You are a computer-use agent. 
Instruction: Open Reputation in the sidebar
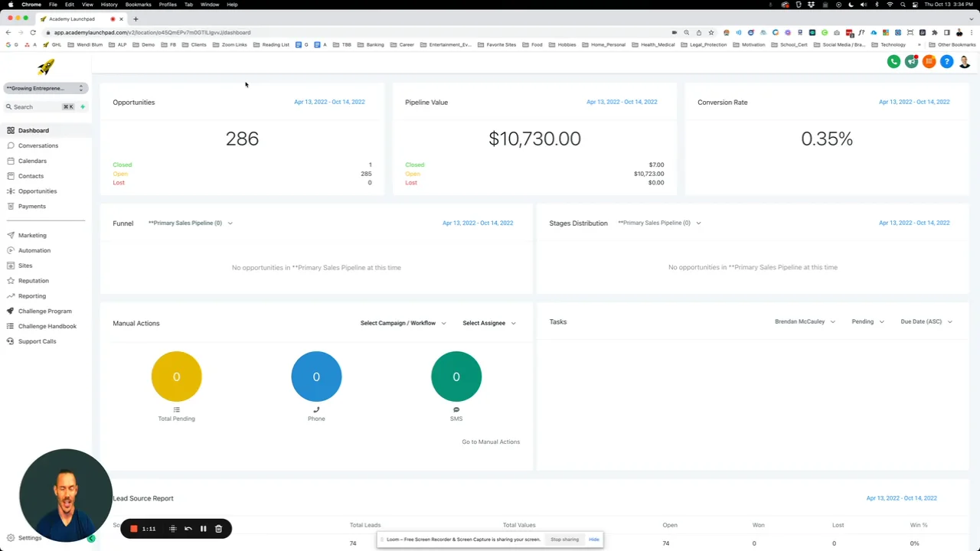click(x=33, y=281)
